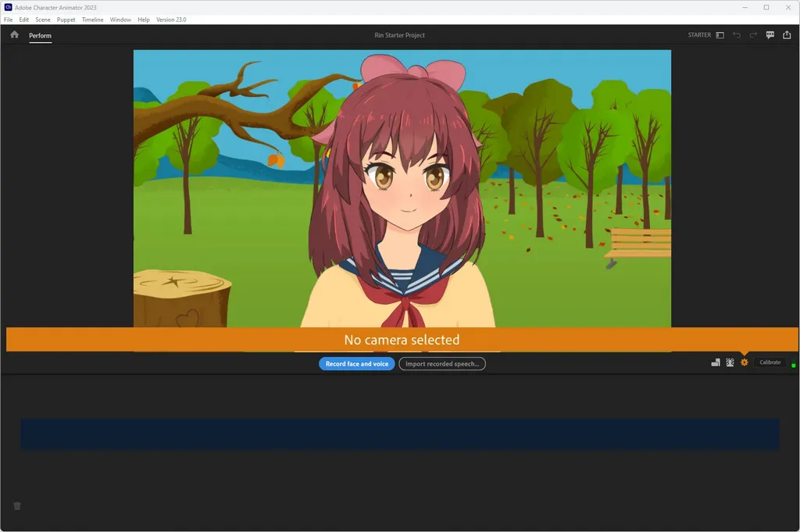
Task: Open the Scene menu
Action: 43,20
